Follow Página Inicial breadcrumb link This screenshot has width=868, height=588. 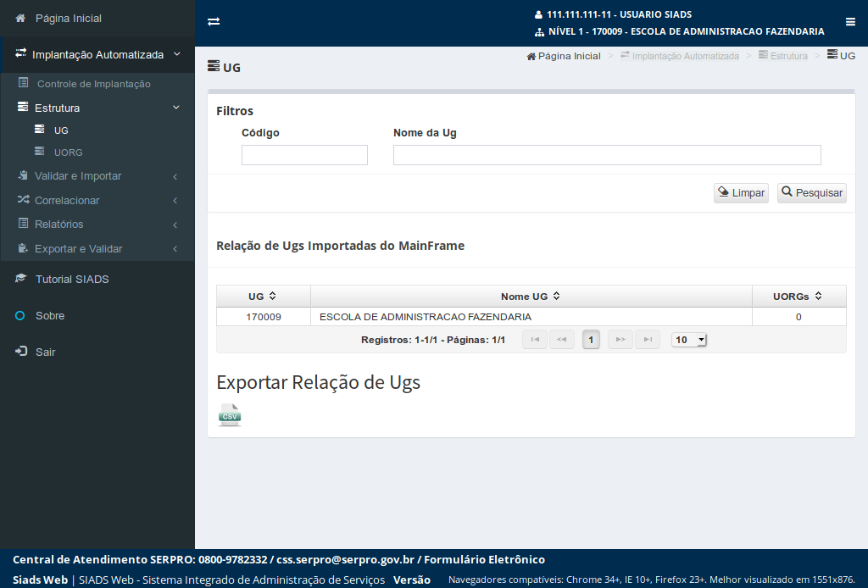[569, 56]
